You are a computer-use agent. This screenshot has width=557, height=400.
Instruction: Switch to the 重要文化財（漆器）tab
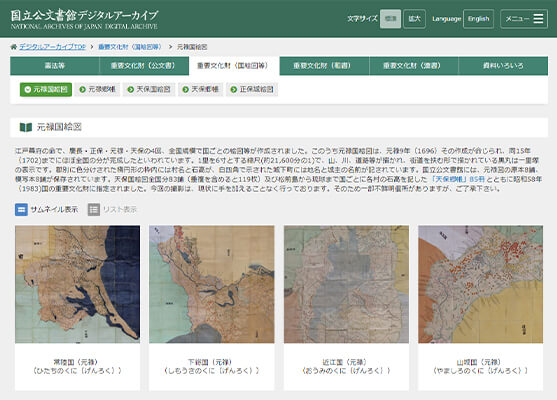(414, 66)
